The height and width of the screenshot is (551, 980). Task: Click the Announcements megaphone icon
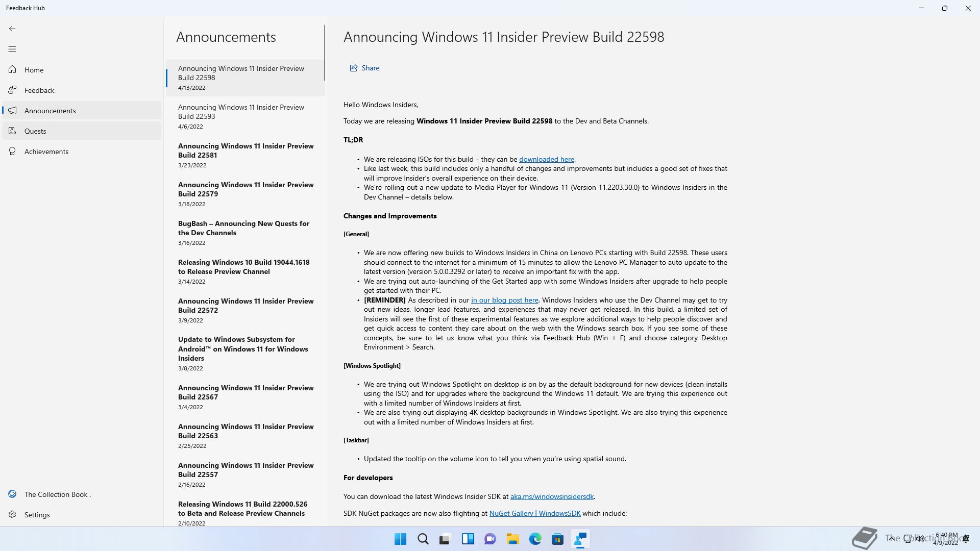pos(12,110)
